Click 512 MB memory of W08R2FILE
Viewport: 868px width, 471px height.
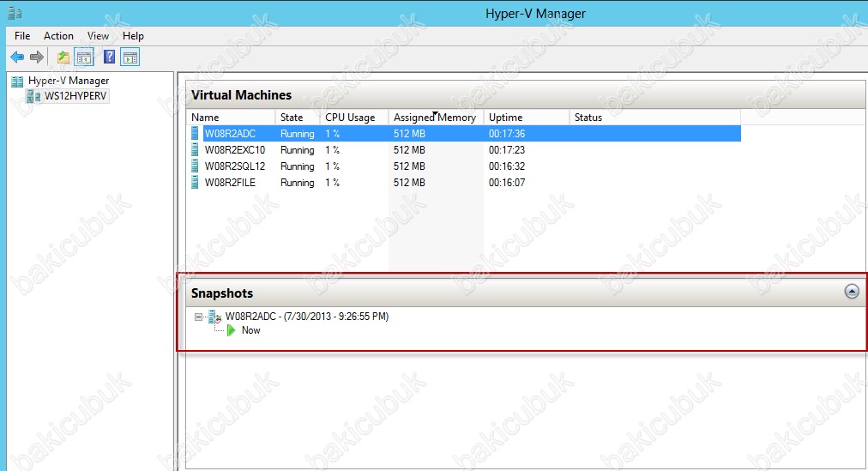[x=409, y=182]
